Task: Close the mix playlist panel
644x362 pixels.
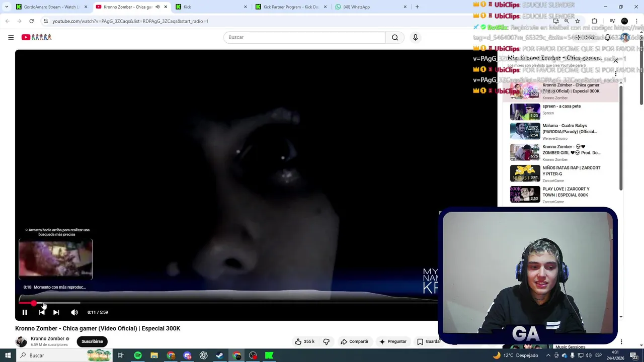Action: pyautogui.click(x=616, y=60)
